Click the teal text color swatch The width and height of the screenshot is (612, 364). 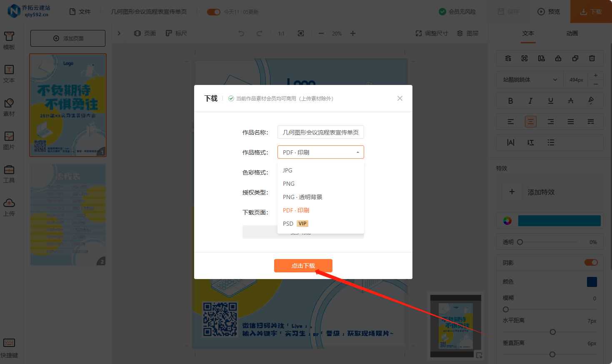559,221
